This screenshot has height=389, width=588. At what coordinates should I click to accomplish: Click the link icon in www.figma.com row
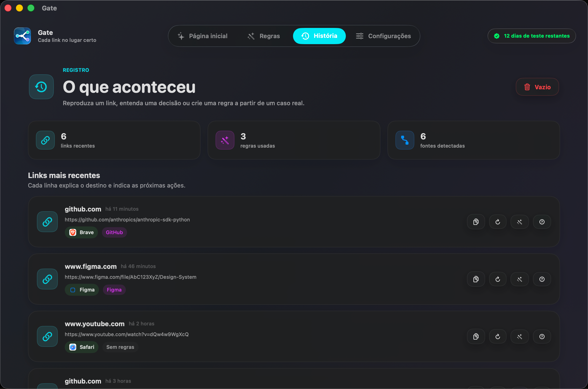click(x=47, y=279)
